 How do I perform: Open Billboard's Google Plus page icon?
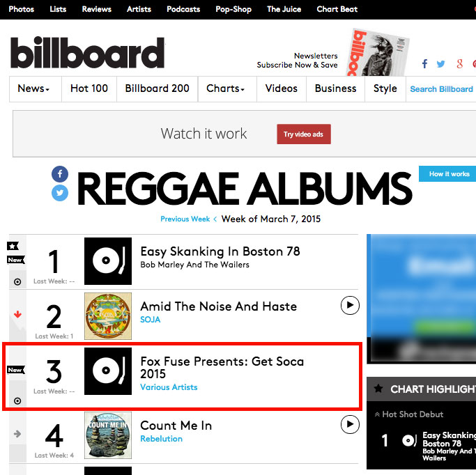pos(459,64)
